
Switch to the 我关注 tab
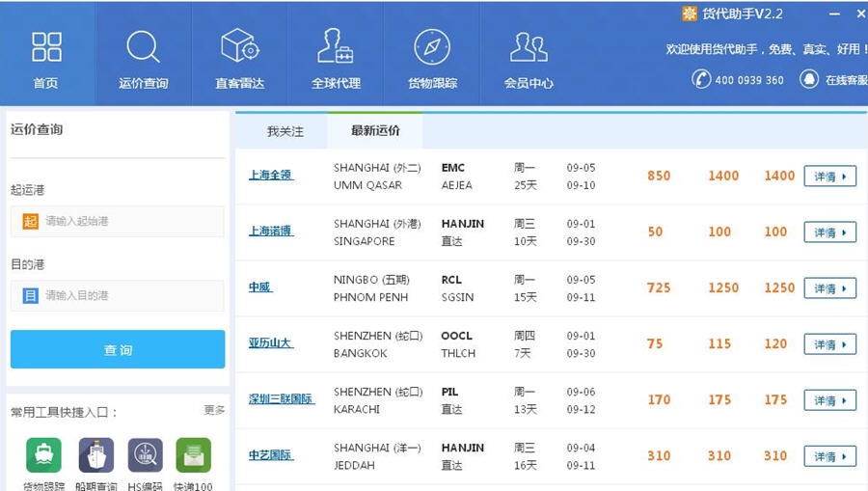(285, 132)
